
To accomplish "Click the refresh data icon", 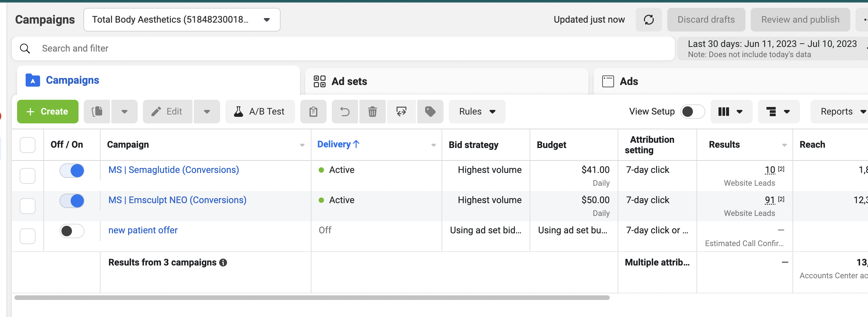I will [x=649, y=19].
